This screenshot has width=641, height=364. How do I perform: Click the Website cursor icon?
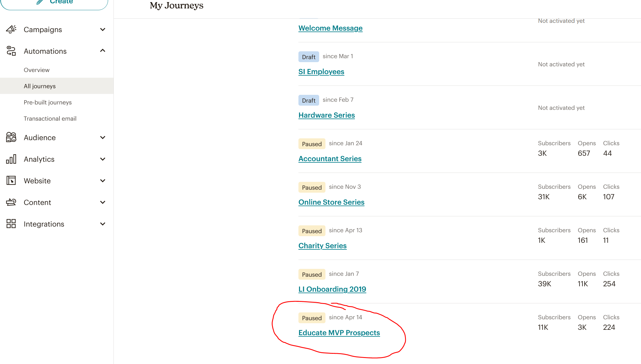(x=11, y=181)
